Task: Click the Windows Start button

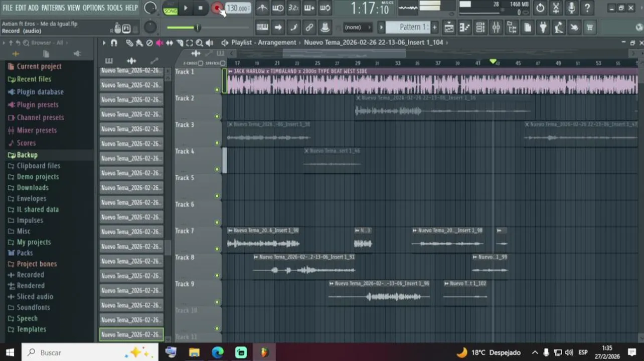Action: pos(10,352)
